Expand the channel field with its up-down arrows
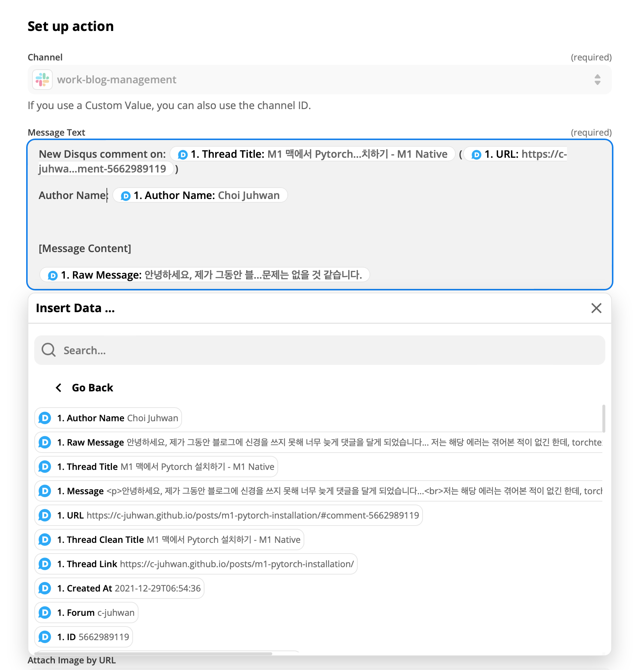 pyautogui.click(x=597, y=80)
